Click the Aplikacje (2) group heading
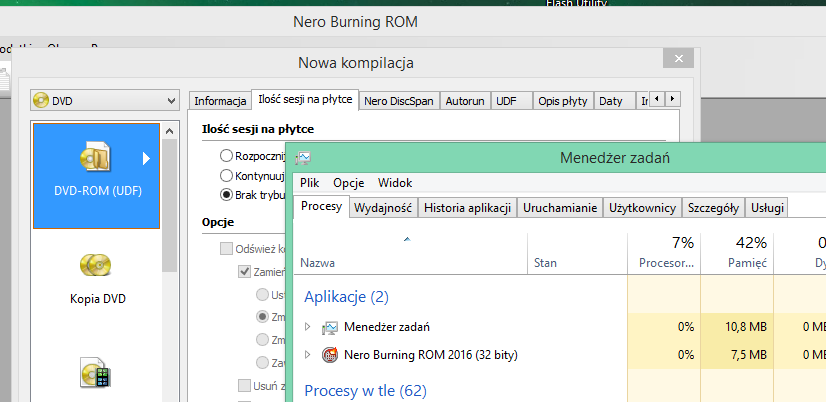 pyautogui.click(x=347, y=297)
